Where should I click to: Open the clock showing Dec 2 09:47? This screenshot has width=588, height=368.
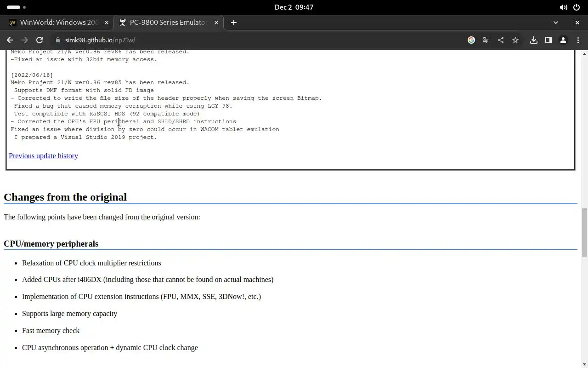tap(294, 7)
